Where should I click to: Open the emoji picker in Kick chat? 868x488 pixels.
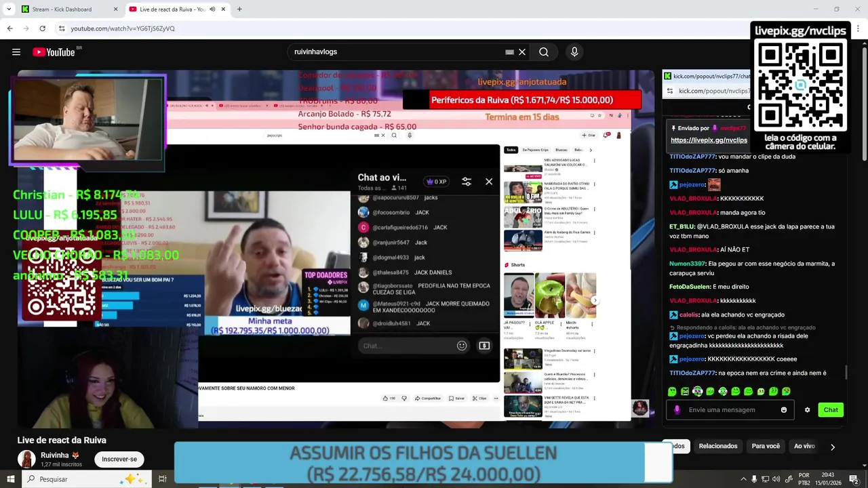tap(784, 410)
